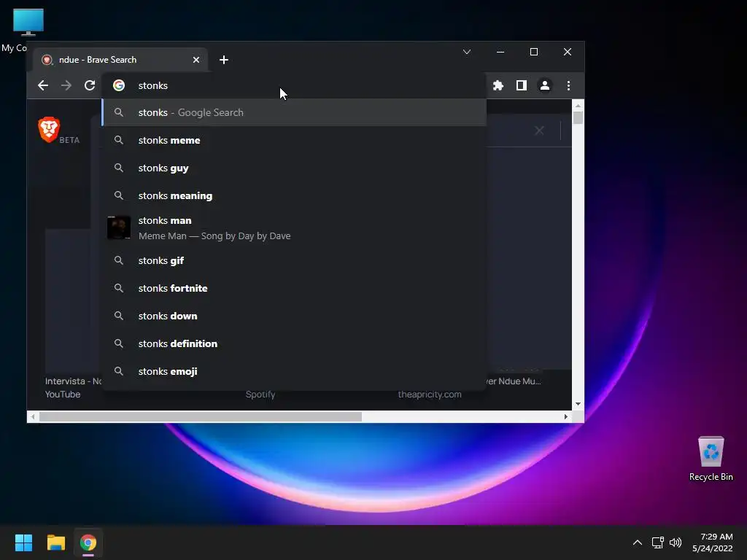The width and height of the screenshot is (747, 560).
Task: Open the tab search chevron dropdown
Action: click(466, 52)
